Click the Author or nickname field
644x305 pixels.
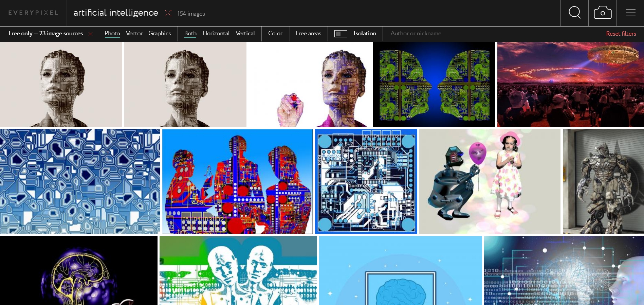[x=420, y=34]
